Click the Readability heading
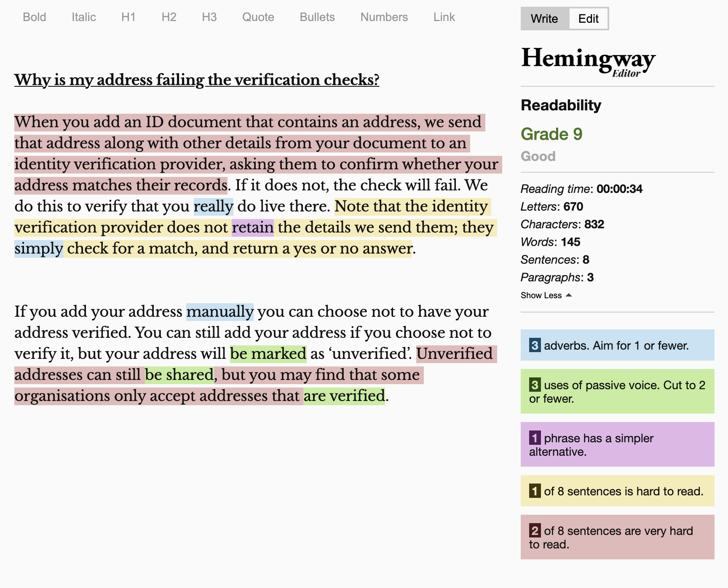This screenshot has height=588, width=728. pyautogui.click(x=561, y=105)
